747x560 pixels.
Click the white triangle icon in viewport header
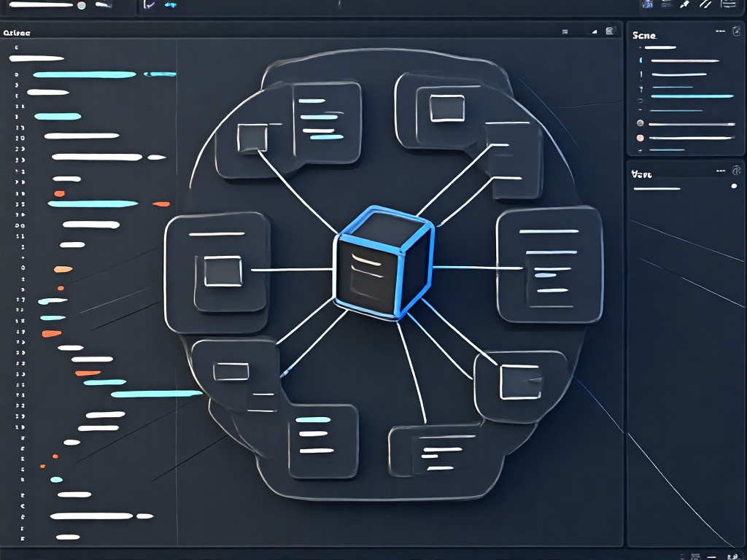(x=594, y=32)
